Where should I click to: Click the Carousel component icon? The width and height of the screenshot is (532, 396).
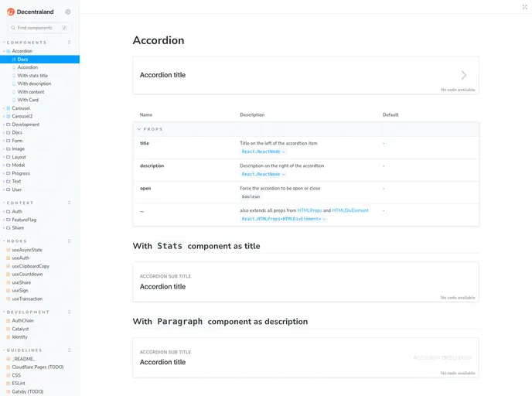point(9,108)
